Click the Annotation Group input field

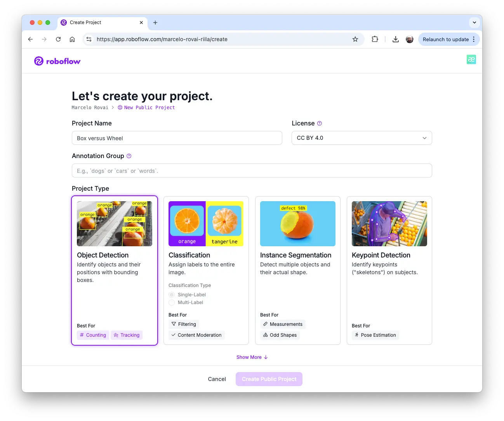(x=252, y=171)
